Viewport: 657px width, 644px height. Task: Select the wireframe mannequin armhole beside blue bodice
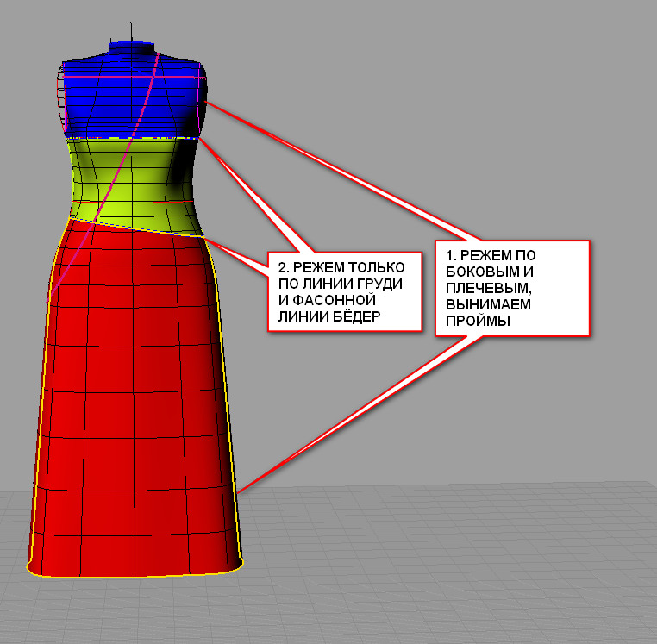(61, 98)
